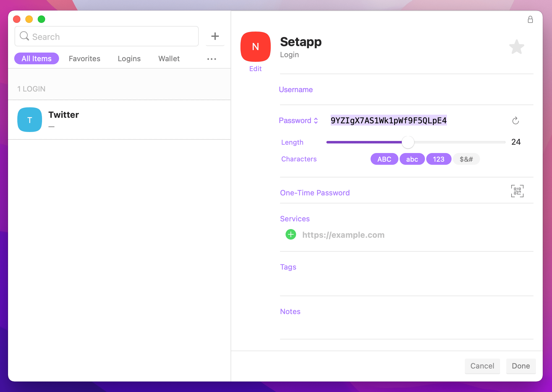Click in the Search field

coord(107,36)
